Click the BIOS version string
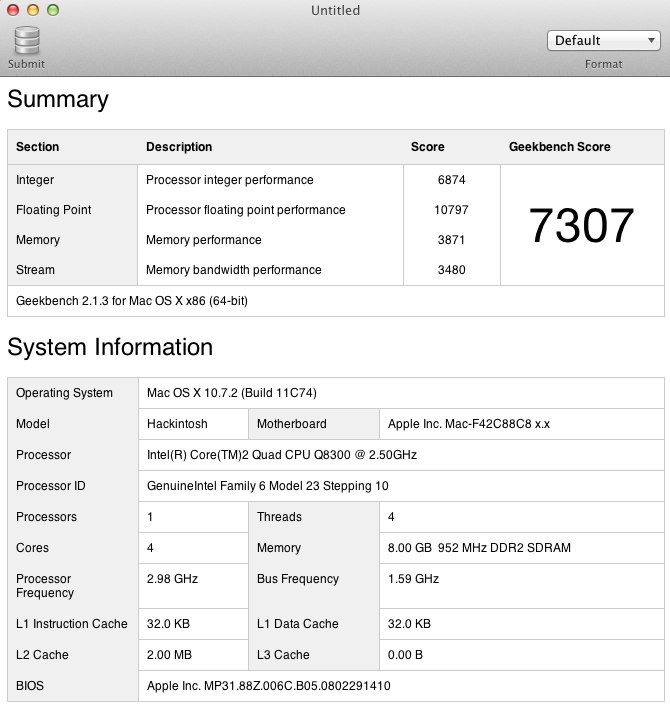The width and height of the screenshot is (670, 708). click(x=269, y=686)
